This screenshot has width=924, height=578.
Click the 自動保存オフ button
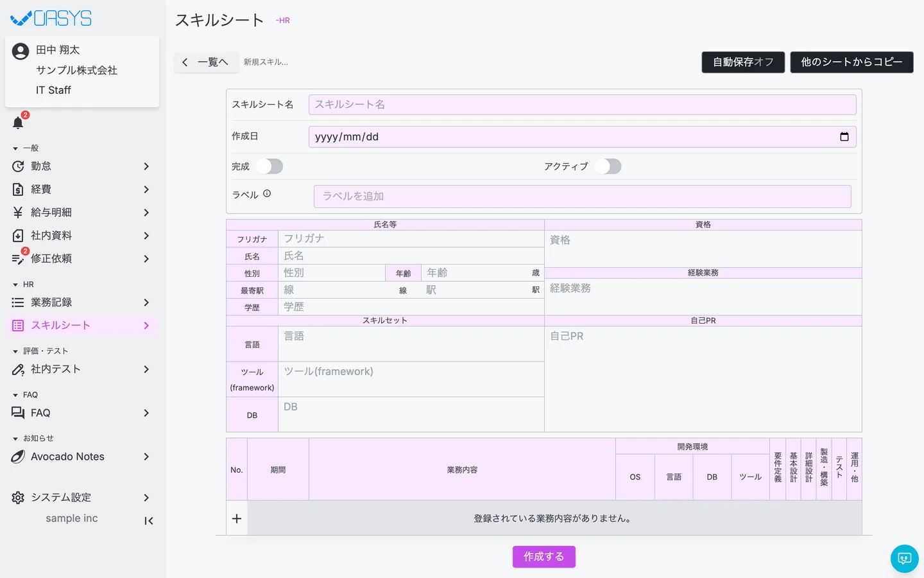pyautogui.click(x=743, y=62)
